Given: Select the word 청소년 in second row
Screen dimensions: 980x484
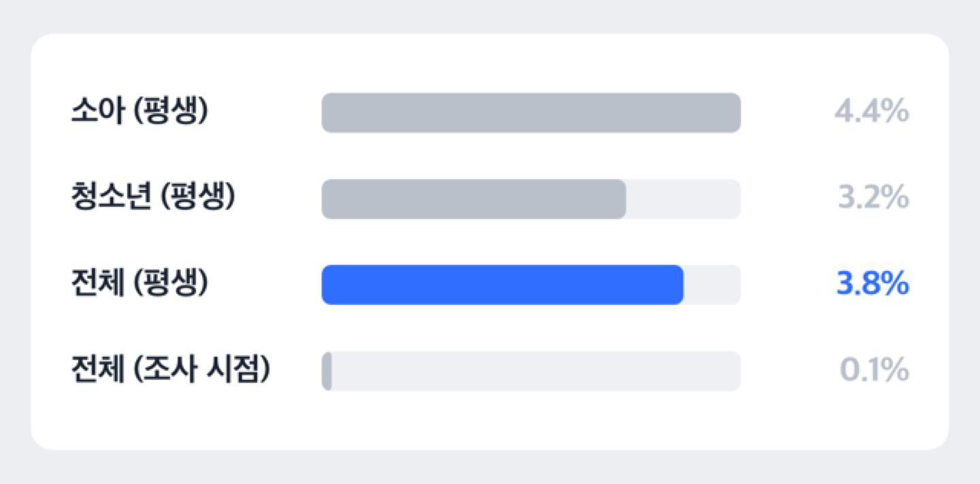Looking at the screenshot, I should (x=112, y=198).
